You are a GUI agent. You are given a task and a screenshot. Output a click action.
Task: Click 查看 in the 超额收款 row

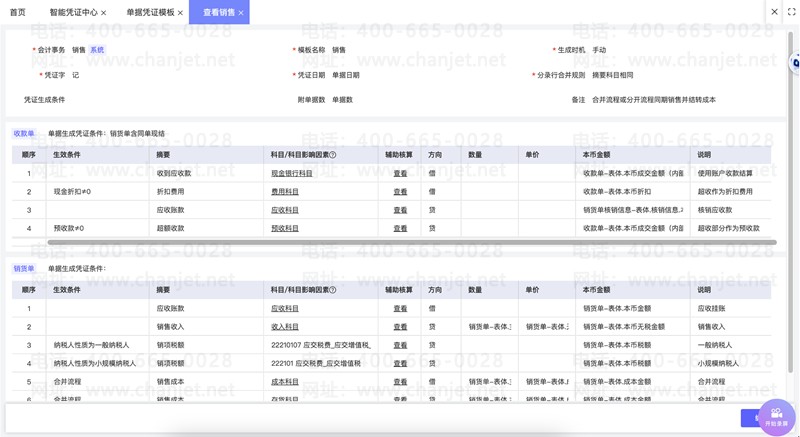(x=400, y=228)
